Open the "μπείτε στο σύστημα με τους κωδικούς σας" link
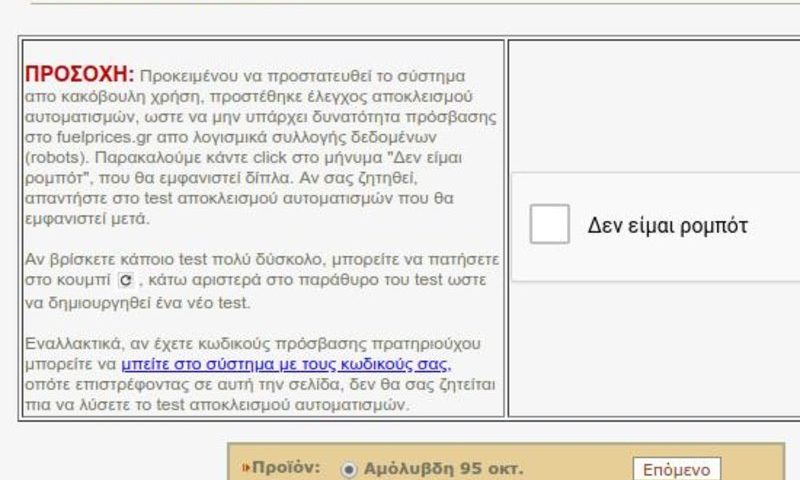800x480 pixels. pyautogui.click(x=286, y=364)
